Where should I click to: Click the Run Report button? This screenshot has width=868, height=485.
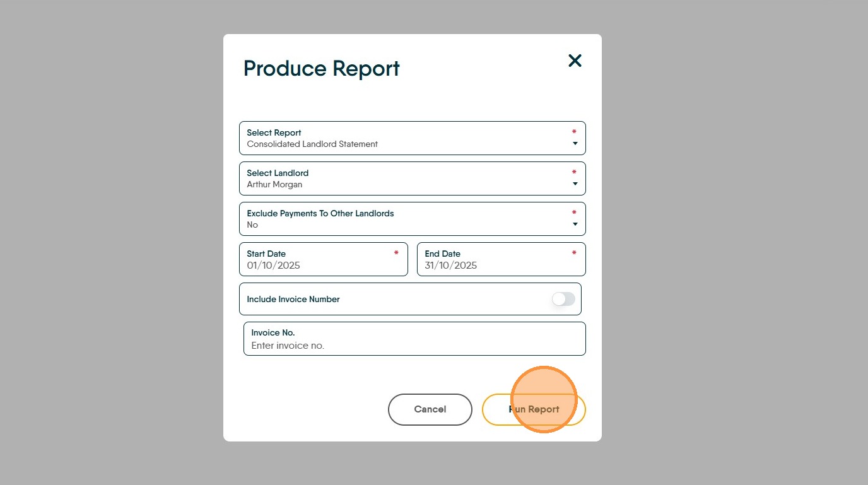click(x=534, y=409)
